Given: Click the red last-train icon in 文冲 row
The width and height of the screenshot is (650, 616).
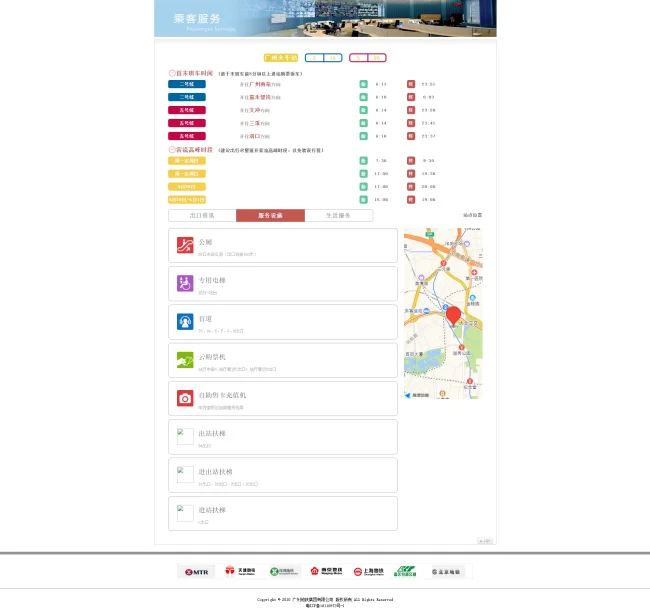Looking at the screenshot, I should pyautogui.click(x=410, y=110).
